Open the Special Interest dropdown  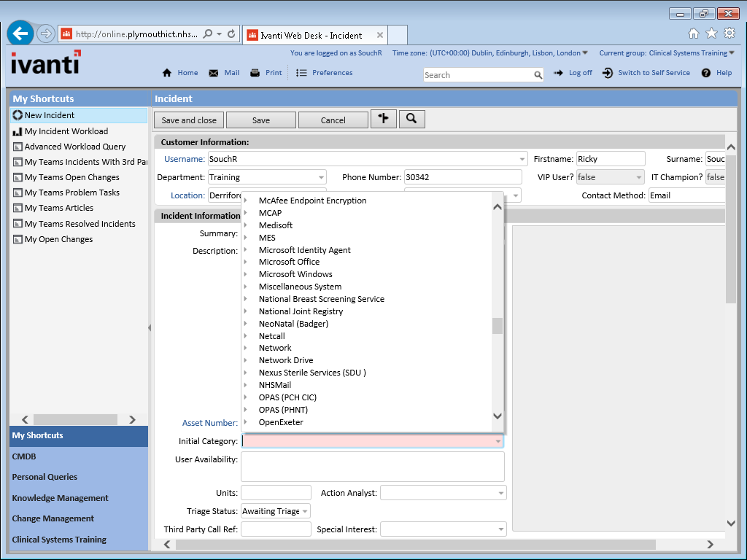[x=500, y=529]
